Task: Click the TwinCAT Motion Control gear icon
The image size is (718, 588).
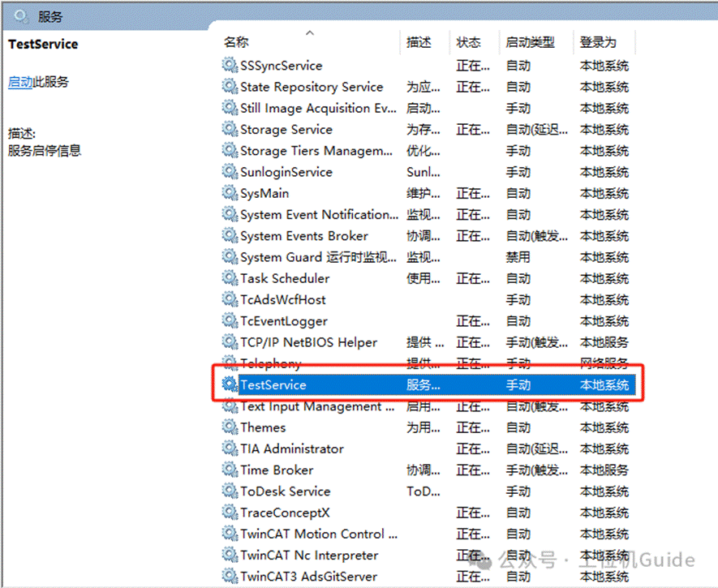Action: pyautogui.click(x=230, y=533)
